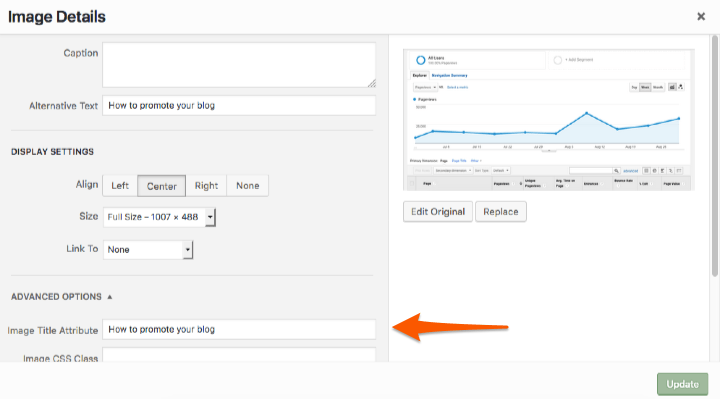The width and height of the screenshot is (720, 399).
Task: Click the Replace button
Action: [501, 212]
